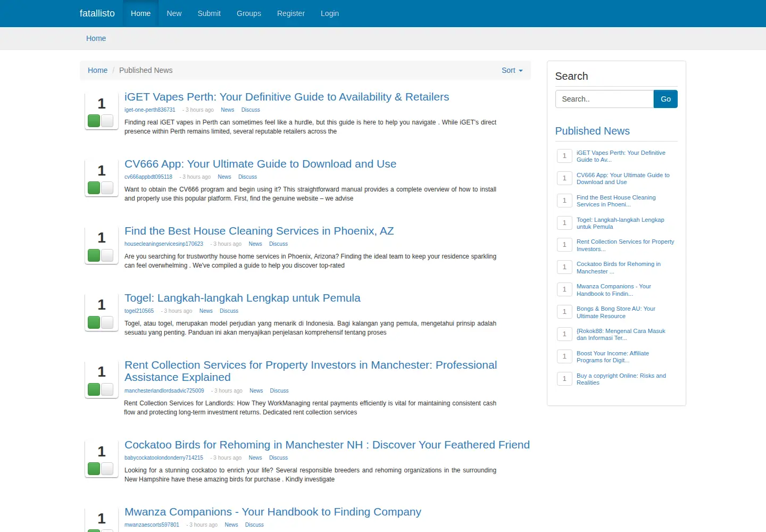Upvote the Rent Collection Services post
The width and height of the screenshot is (766, 532).
pos(94,389)
